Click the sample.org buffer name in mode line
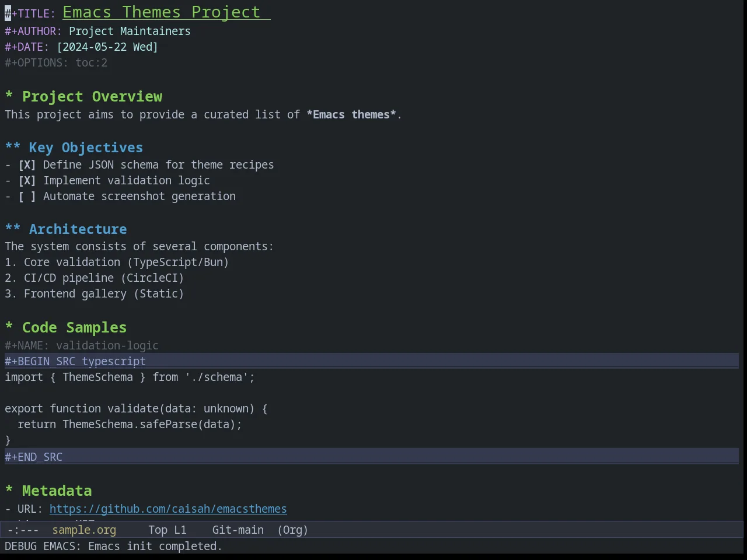The height and width of the screenshot is (560, 747). (x=84, y=530)
